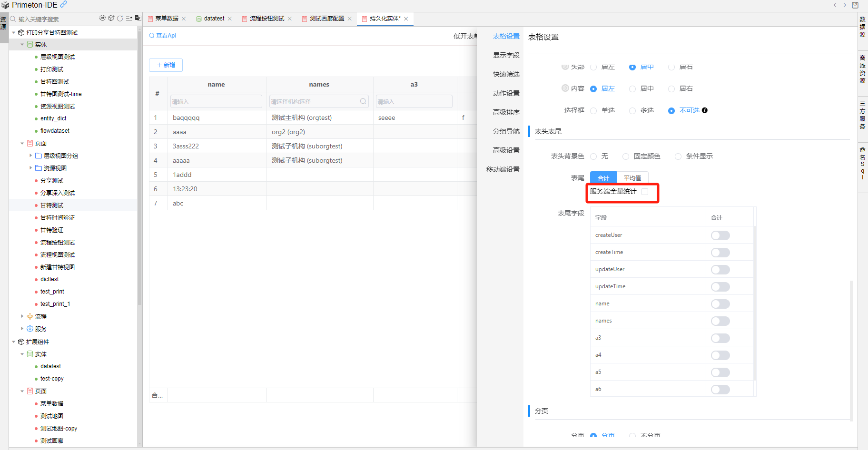Click the AI assistant icon in explorer toolbar
This screenshot has height=450, width=868.
click(102, 18)
